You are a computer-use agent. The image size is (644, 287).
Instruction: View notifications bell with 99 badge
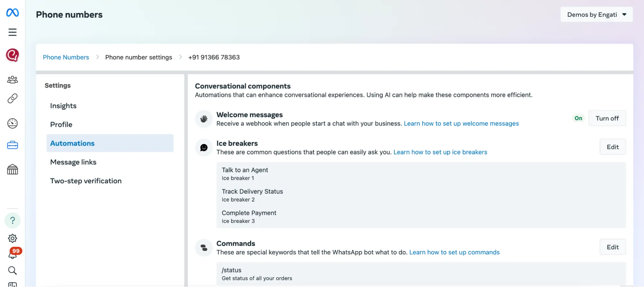[13, 254]
